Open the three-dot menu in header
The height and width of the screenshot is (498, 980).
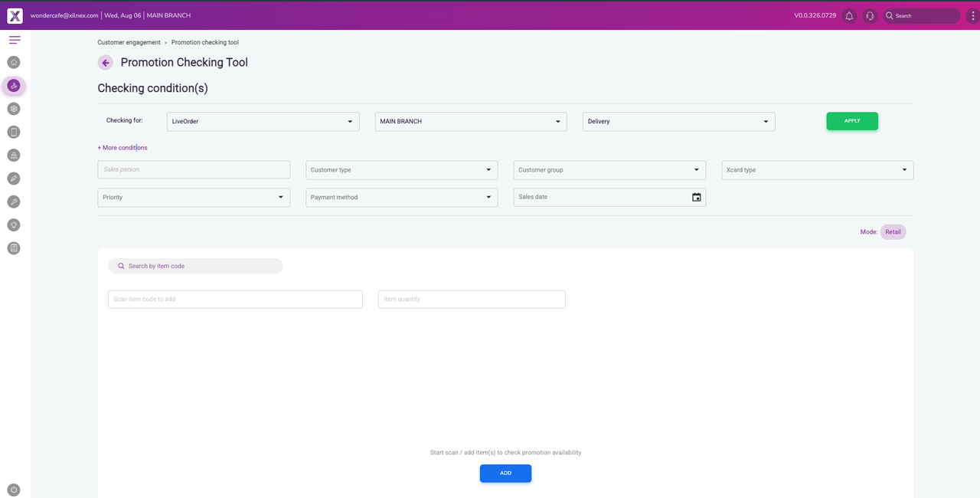tap(972, 16)
